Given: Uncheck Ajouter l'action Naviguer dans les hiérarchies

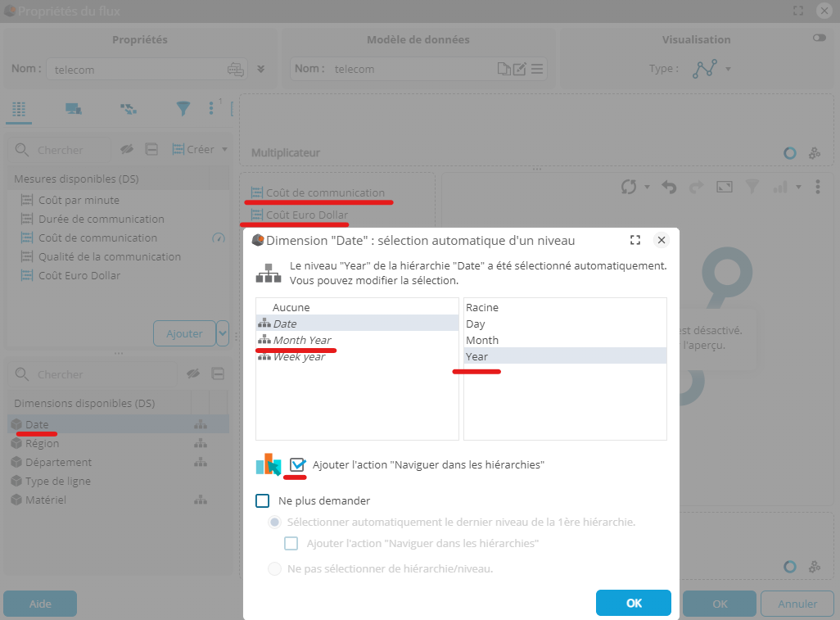Looking at the screenshot, I should tap(297, 464).
